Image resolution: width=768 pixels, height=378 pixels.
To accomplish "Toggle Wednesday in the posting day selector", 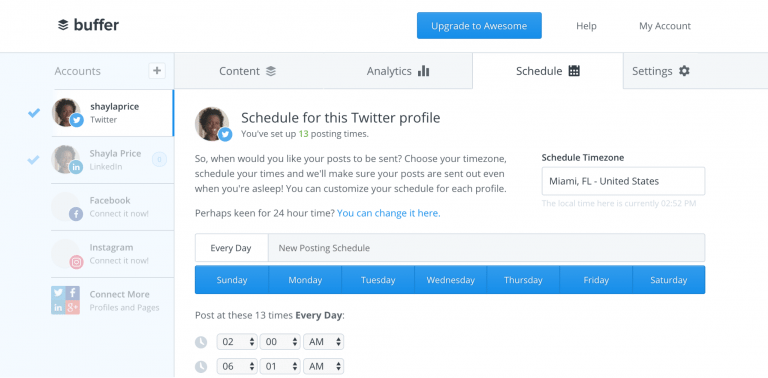I will coord(451,280).
